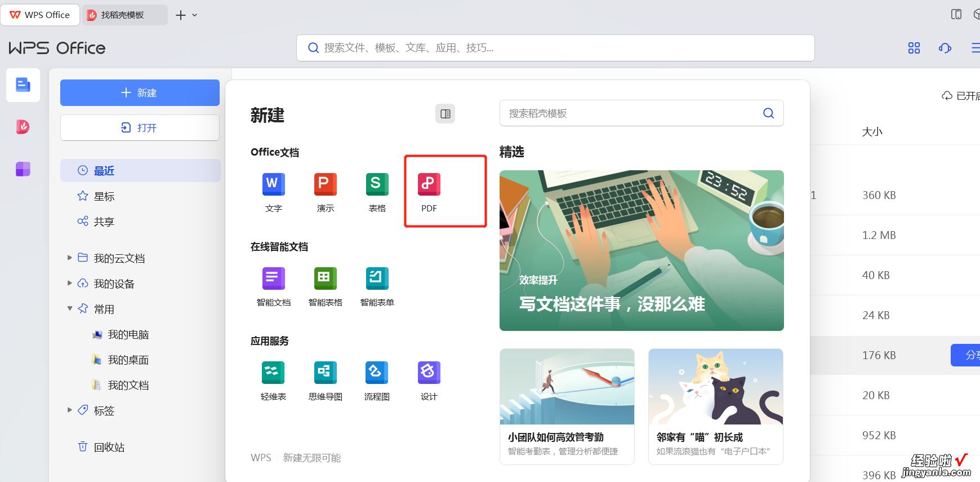The image size is (980, 482).
Task: Open the 写文档这件事 featured banner
Action: click(x=642, y=250)
